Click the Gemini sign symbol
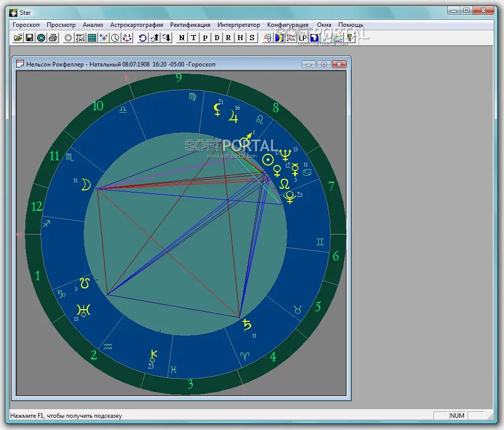Image resolution: width=504 pixels, height=430 pixels. (x=320, y=242)
